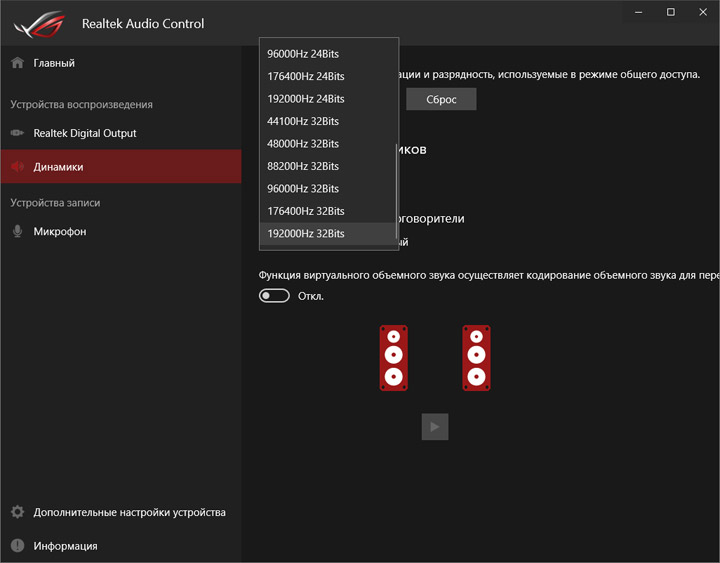The image size is (720, 563).
Task: Minimize the Realtek Audio Control window
Action: coord(638,12)
